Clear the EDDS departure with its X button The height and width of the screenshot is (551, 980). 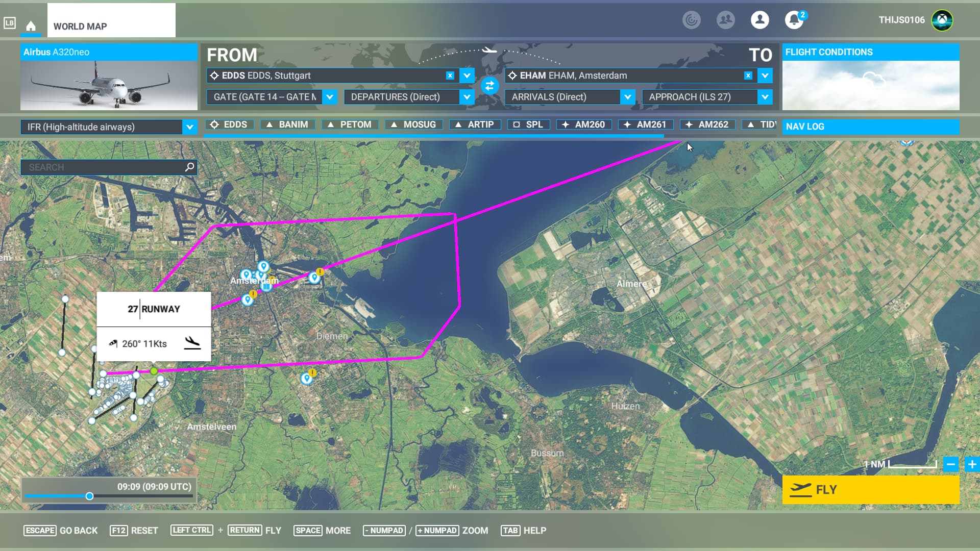pos(450,76)
